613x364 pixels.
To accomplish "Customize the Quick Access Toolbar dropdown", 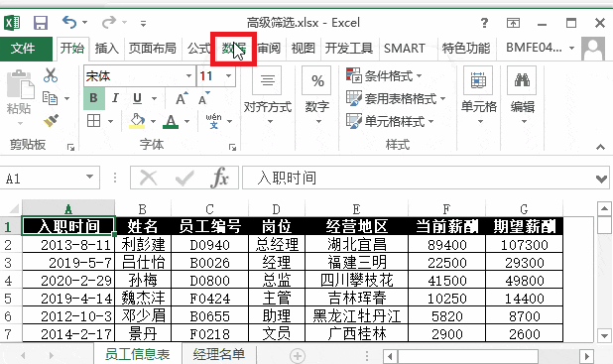I will coord(144,24).
